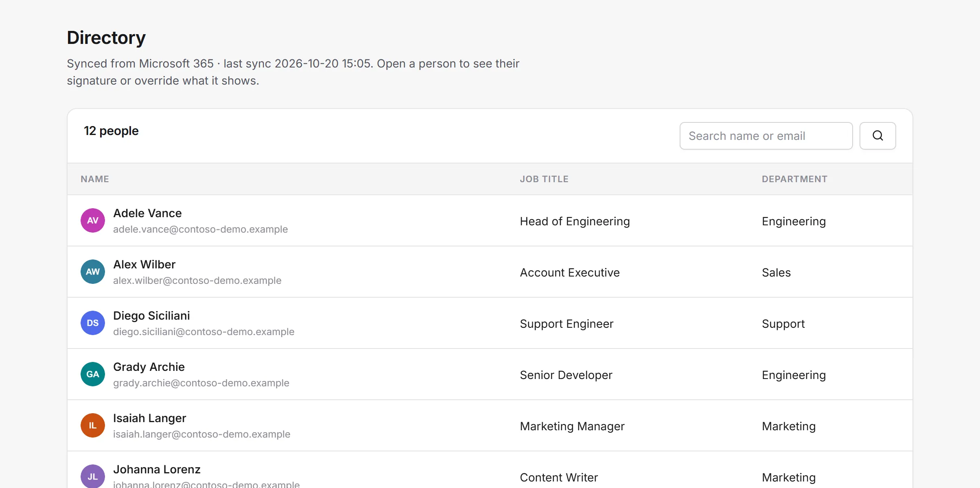Viewport: 980px width, 488px height.
Task: Open Johanna Lorenz's profile
Action: (x=157, y=469)
